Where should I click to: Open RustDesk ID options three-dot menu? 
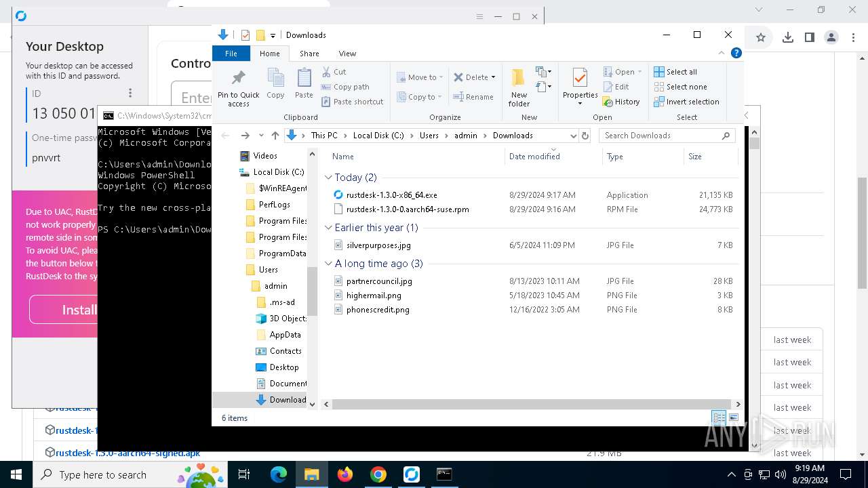point(130,94)
